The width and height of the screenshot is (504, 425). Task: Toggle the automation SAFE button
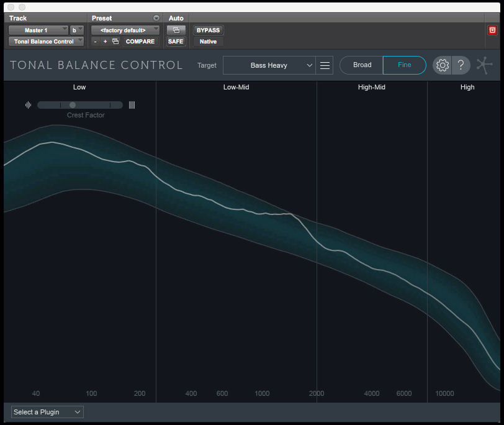(176, 42)
